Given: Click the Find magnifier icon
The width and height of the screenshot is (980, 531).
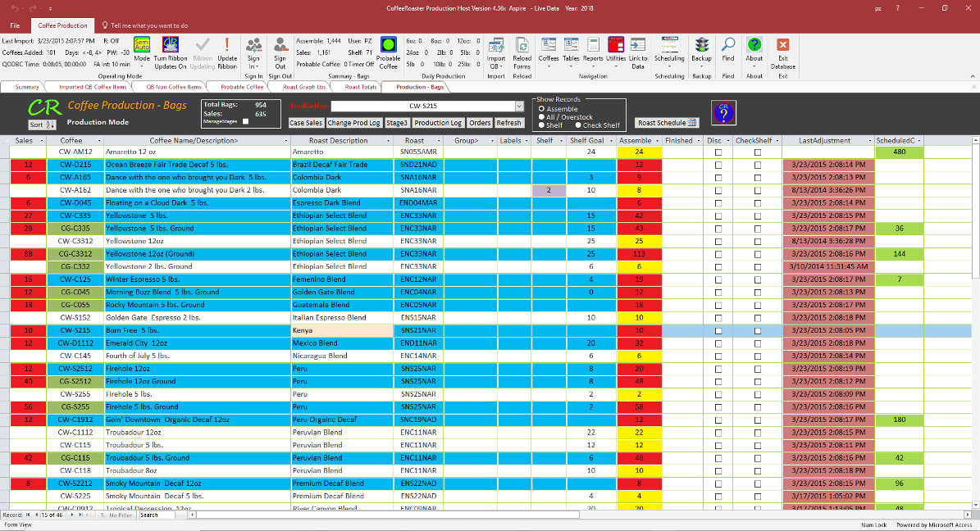Looking at the screenshot, I should [728, 45].
